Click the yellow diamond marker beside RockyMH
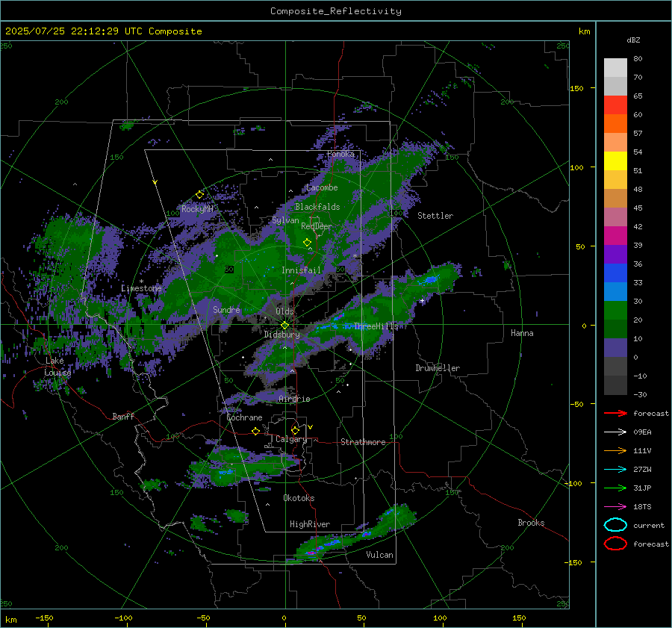This screenshot has width=672, height=628. (x=199, y=195)
